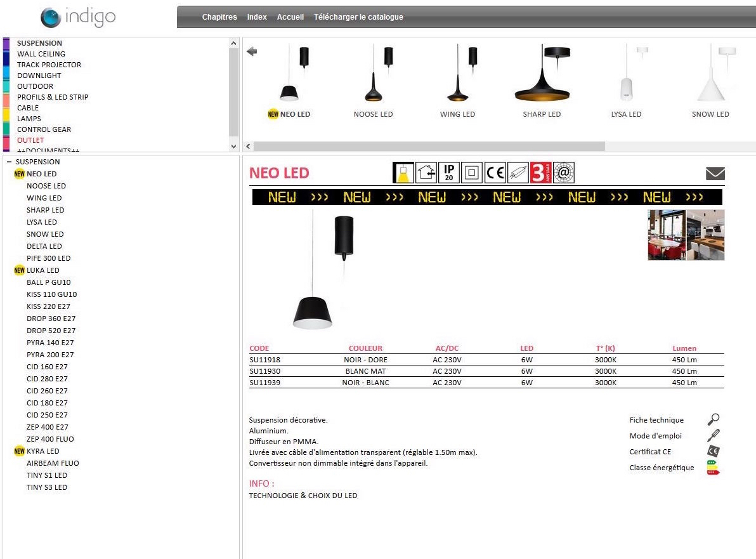Click the IP 20 rating icon
Image resolution: width=756 pixels, height=559 pixels.
pyautogui.click(x=449, y=173)
